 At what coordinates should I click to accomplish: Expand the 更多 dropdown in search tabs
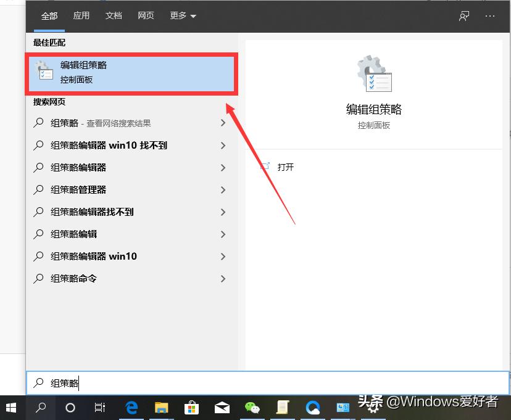[x=182, y=15]
